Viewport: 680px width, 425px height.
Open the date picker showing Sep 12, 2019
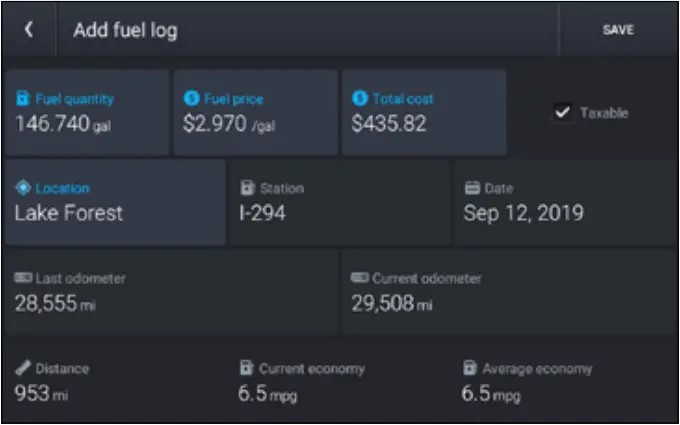[523, 213]
